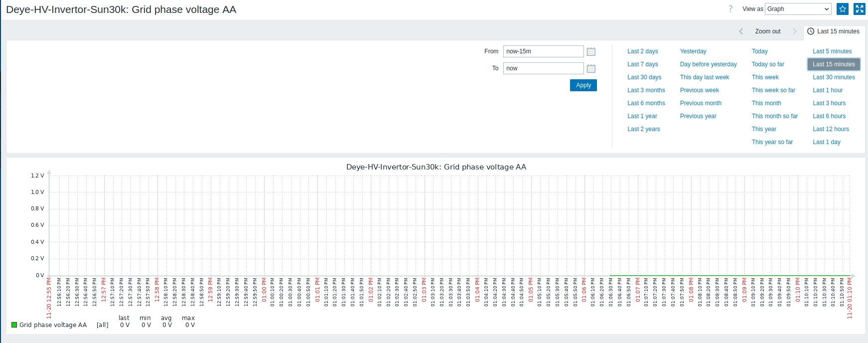Add graph to favorites with star icon
This screenshot has width=868, height=343.
[x=843, y=9]
